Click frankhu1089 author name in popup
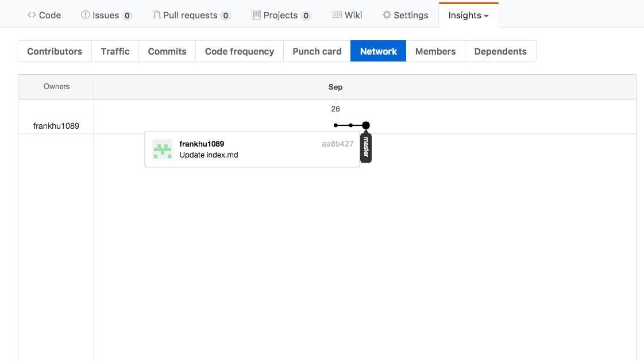The width and height of the screenshot is (644, 361). point(202,144)
